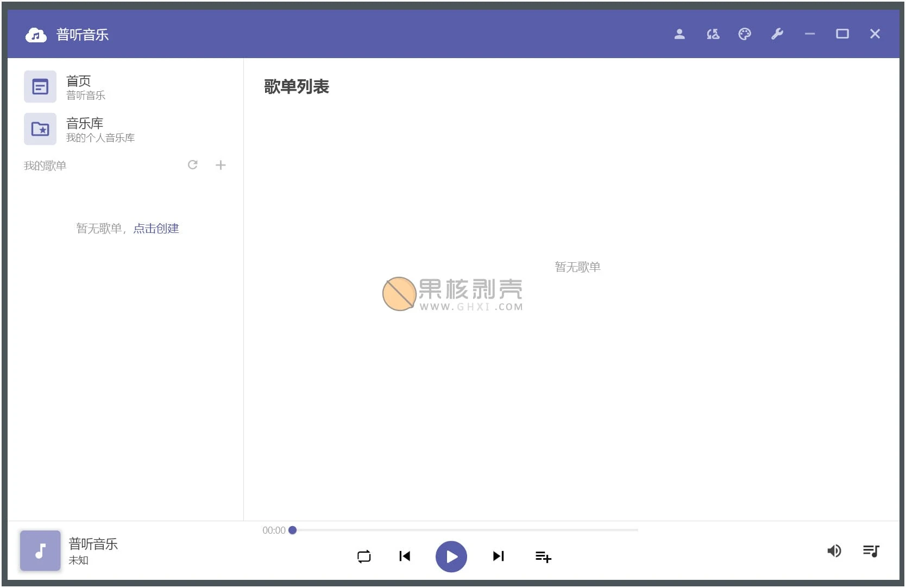Add a new playlist with plus icon
This screenshot has height=588, width=906.
click(x=221, y=165)
